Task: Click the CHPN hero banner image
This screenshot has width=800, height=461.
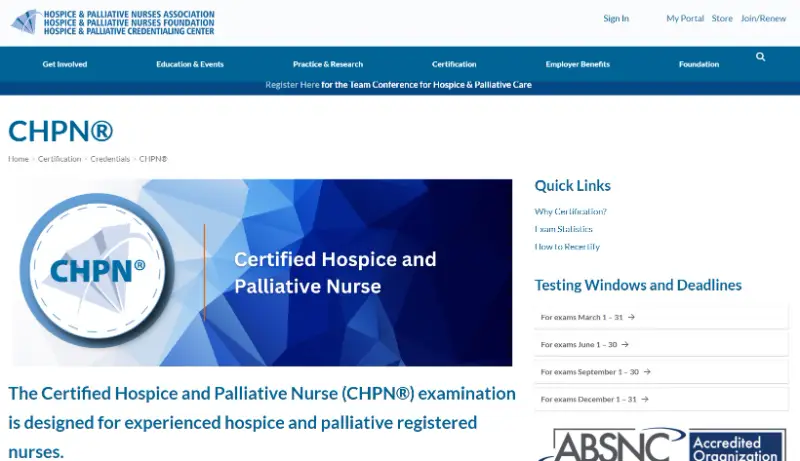Action: (262, 272)
